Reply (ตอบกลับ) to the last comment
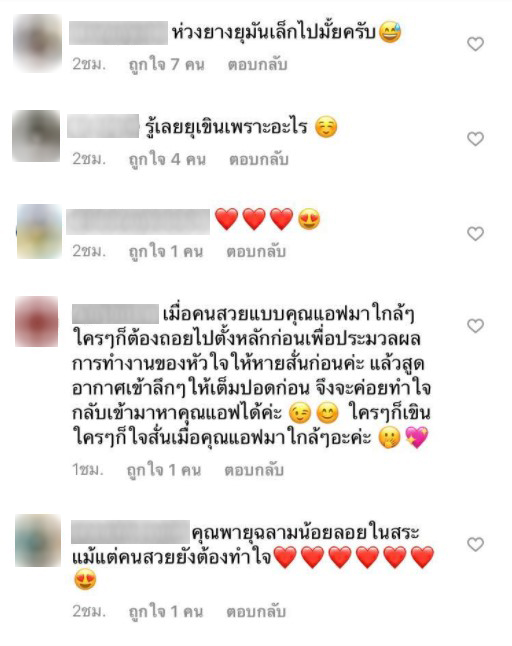This screenshot has height=646, width=512. [x=256, y=611]
